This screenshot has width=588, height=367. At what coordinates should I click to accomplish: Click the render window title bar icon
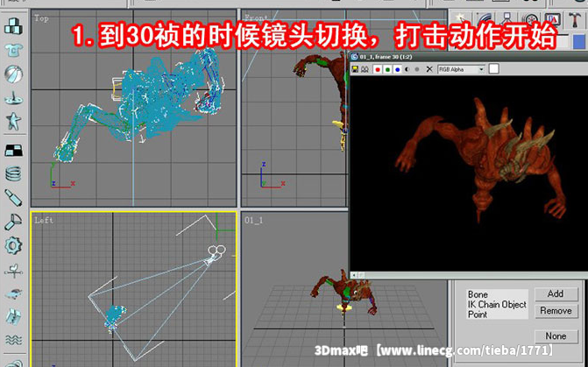(x=354, y=57)
